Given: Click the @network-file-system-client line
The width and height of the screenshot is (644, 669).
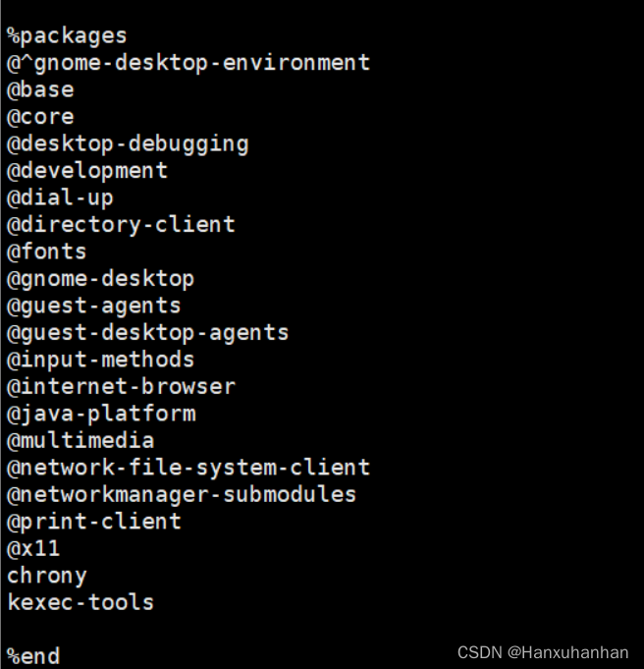Looking at the screenshot, I should pos(188,468).
